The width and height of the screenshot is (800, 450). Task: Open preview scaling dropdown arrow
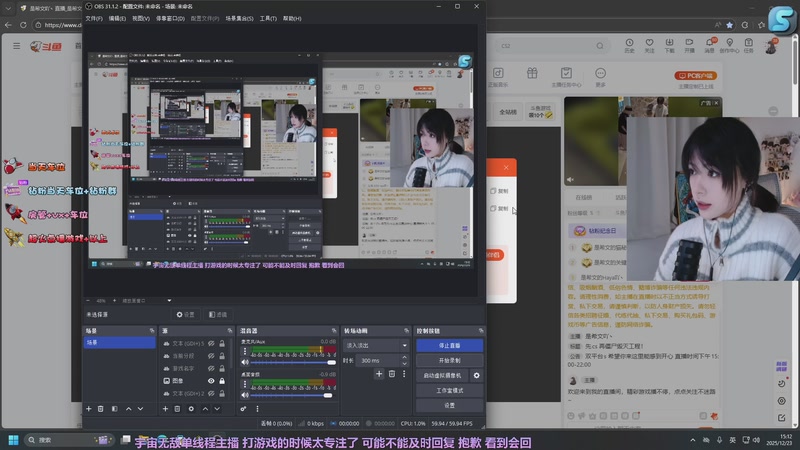pyautogui.click(x=169, y=301)
